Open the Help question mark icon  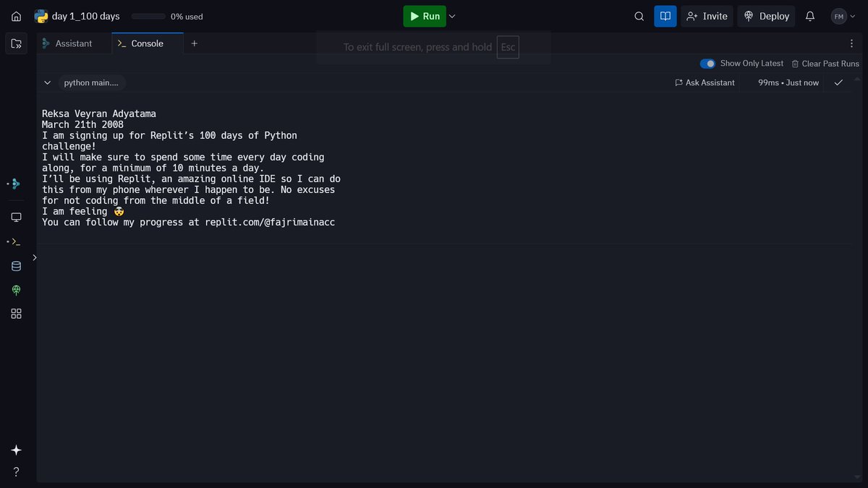tap(16, 471)
